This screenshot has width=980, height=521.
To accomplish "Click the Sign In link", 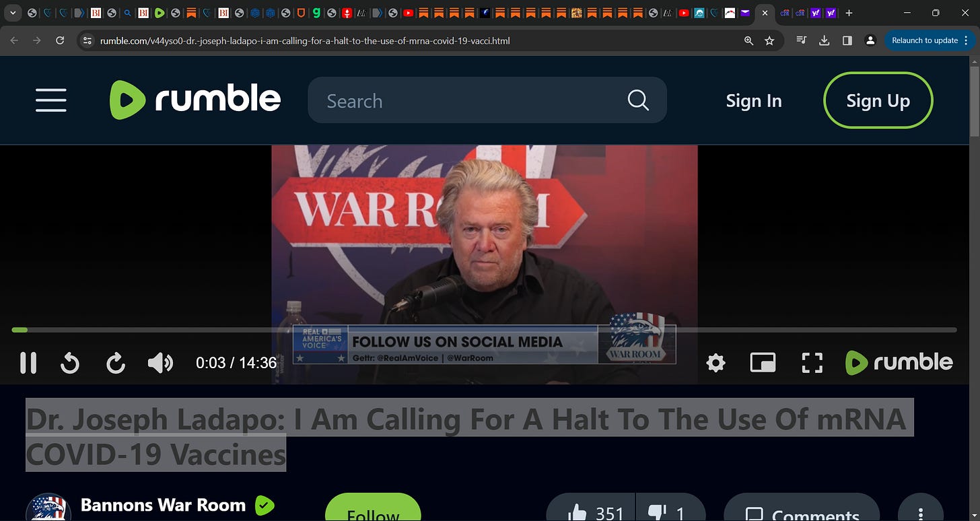I will pyautogui.click(x=754, y=101).
